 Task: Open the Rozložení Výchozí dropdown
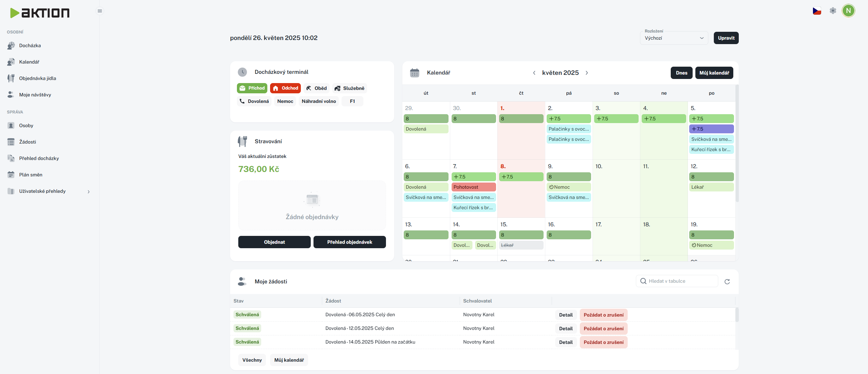point(673,38)
